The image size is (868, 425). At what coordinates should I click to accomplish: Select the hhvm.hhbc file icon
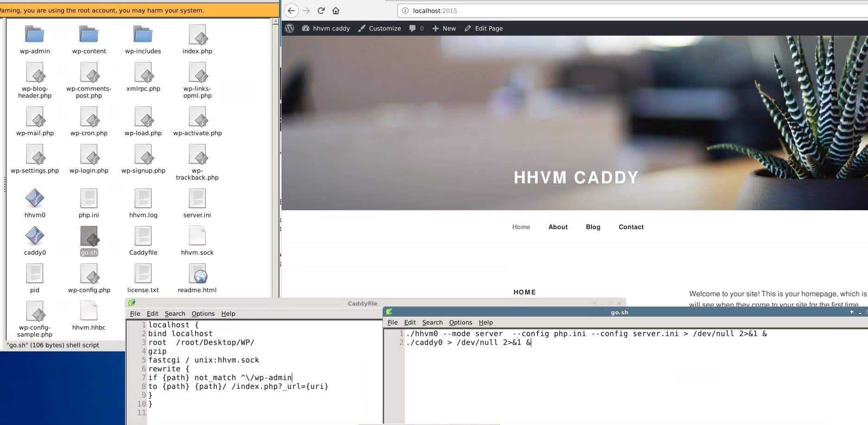click(89, 311)
